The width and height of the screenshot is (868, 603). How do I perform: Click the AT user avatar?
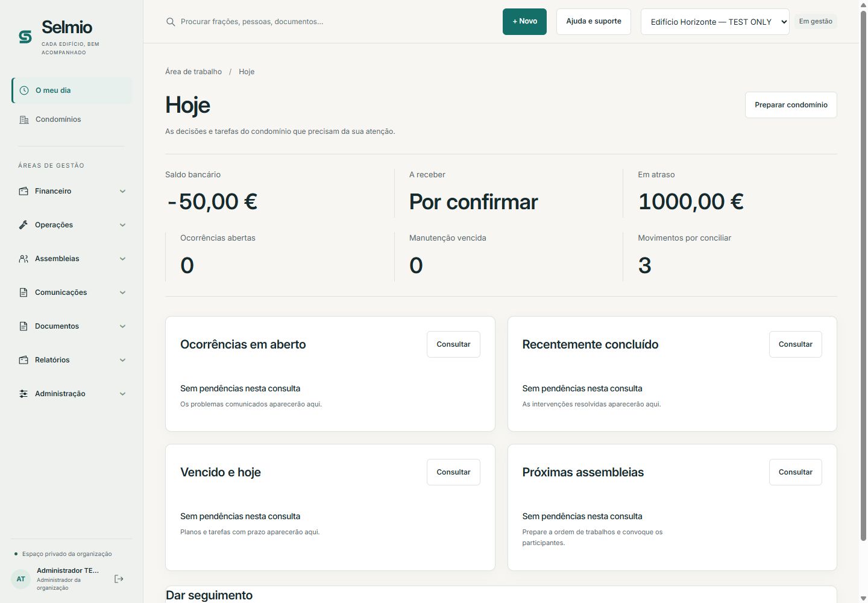[x=21, y=579]
